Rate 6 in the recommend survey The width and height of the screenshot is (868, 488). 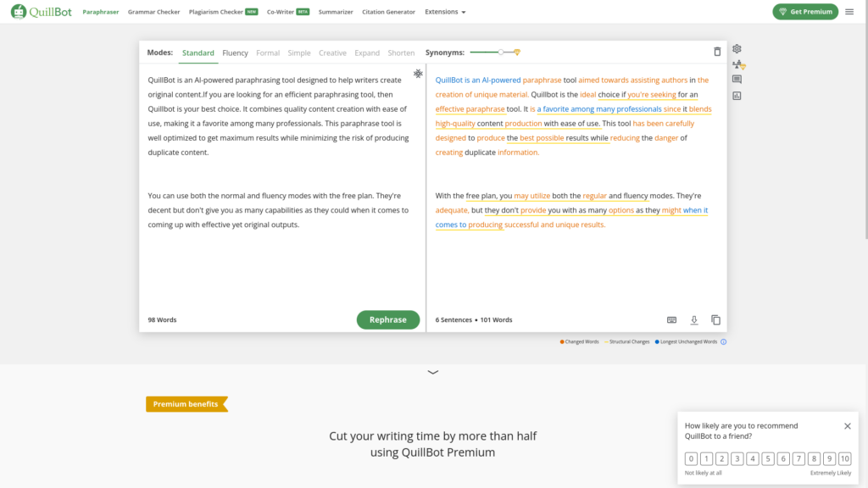(783, 458)
